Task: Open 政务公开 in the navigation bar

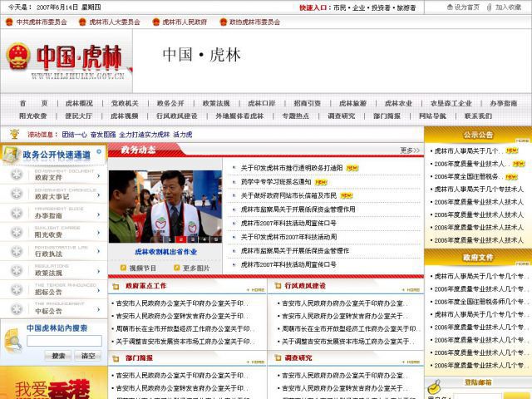Action: click(170, 103)
